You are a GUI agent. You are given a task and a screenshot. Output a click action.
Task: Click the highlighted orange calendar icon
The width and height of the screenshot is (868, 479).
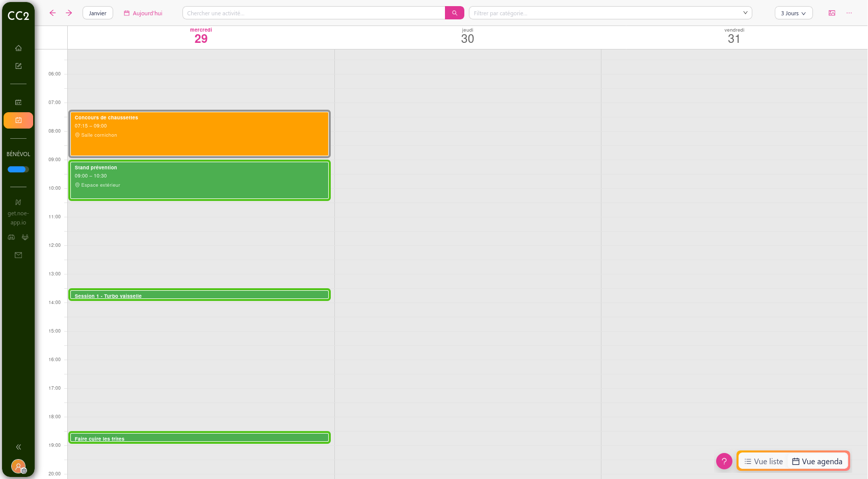coord(18,120)
